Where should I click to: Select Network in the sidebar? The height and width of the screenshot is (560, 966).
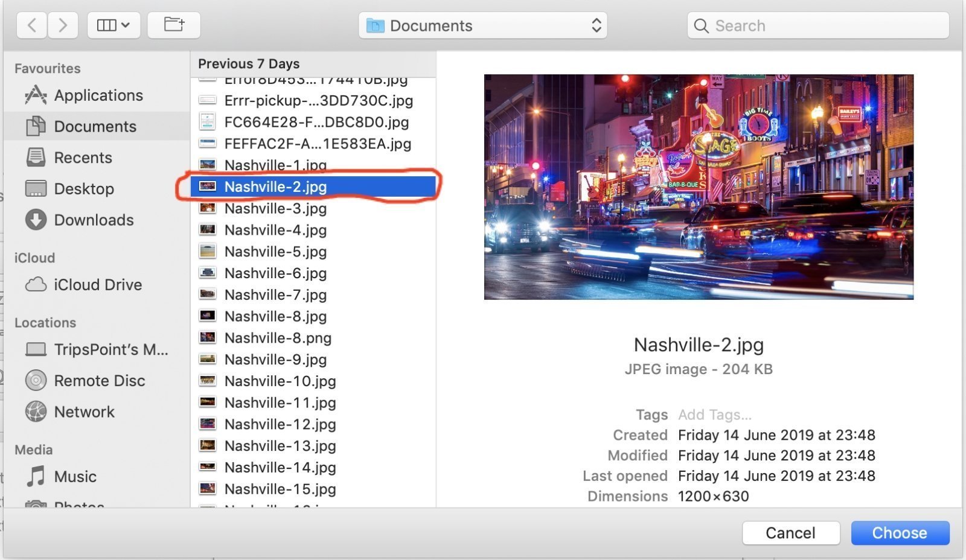(x=84, y=412)
